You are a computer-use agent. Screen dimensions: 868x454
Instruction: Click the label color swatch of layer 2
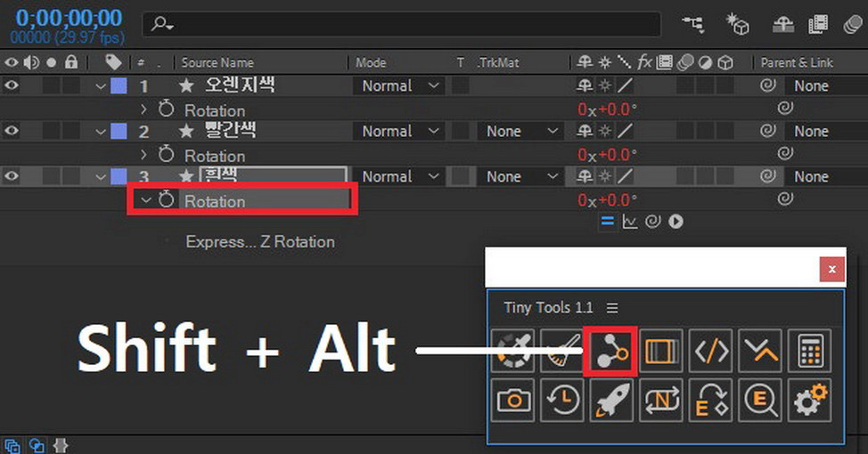click(119, 131)
